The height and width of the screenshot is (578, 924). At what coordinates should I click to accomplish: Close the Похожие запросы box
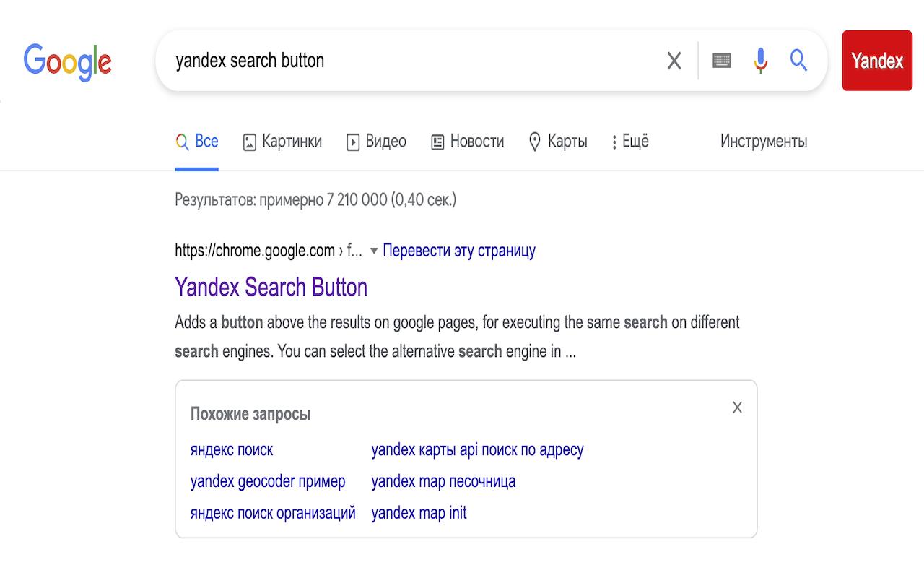click(737, 407)
